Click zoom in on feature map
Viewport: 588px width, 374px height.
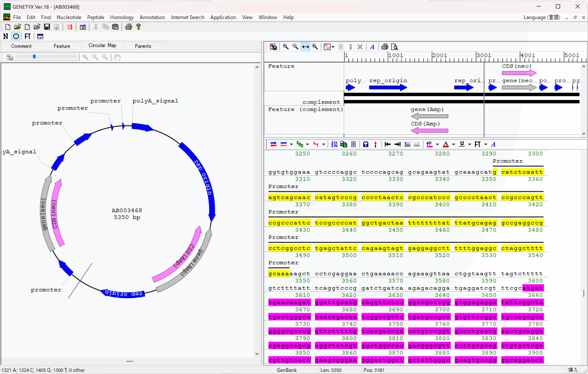285,47
